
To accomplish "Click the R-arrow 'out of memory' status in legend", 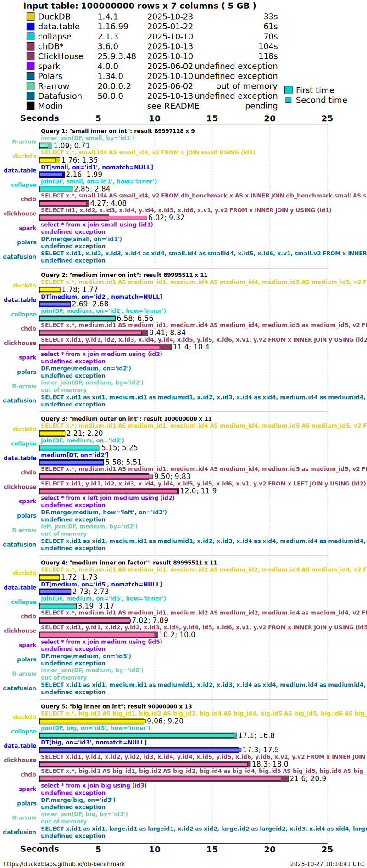I will point(247,86).
